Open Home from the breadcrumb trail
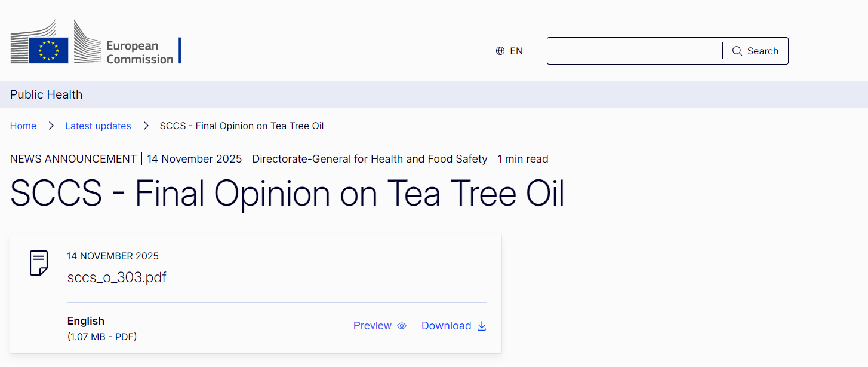 23,126
